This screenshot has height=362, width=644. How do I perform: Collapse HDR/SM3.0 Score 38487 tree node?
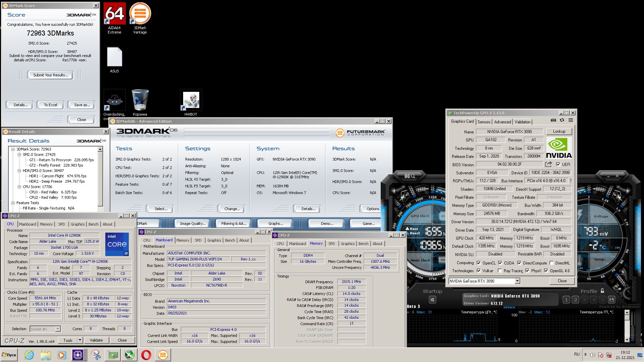[x=19, y=171]
